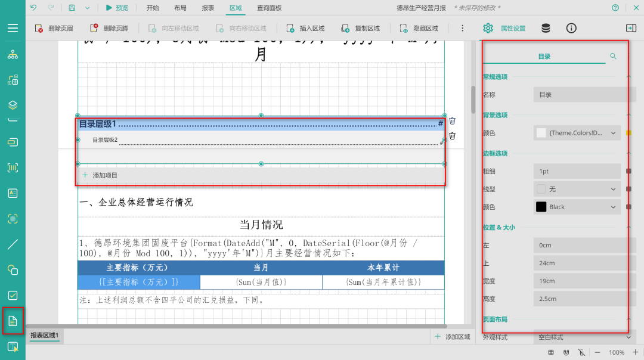Collapse the 常规选项 section
Image resolution: width=644 pixels, height=360 pixels.
pos(628,76)
